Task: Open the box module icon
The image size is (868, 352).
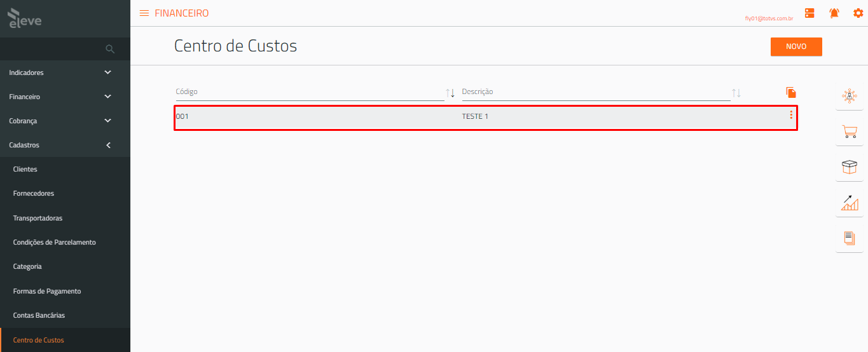Action: click(849, 167)
